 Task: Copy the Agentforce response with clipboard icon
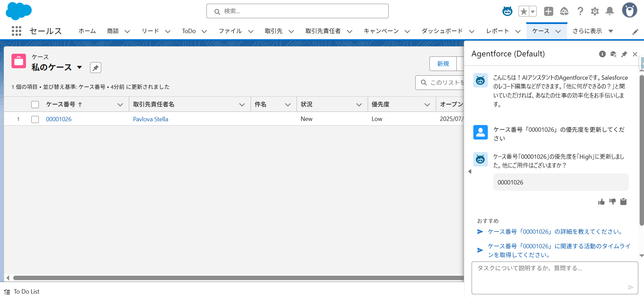click(623, 202)
